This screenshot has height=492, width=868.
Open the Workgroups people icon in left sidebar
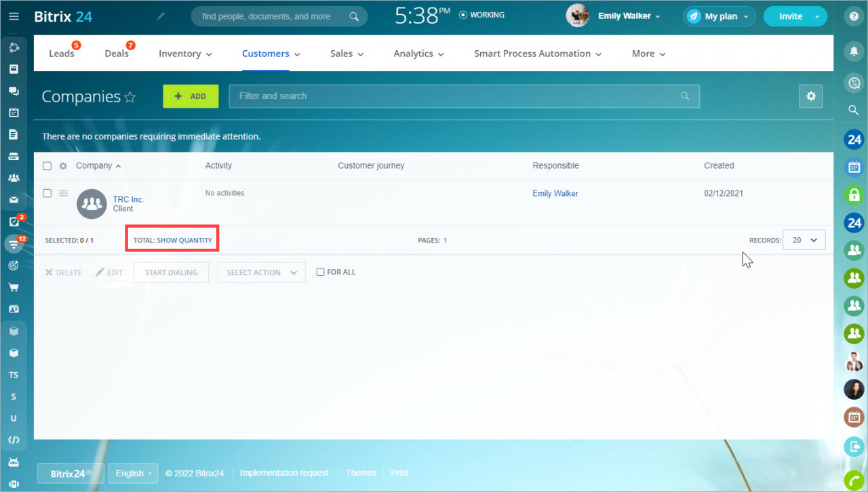tap(14, 178)
